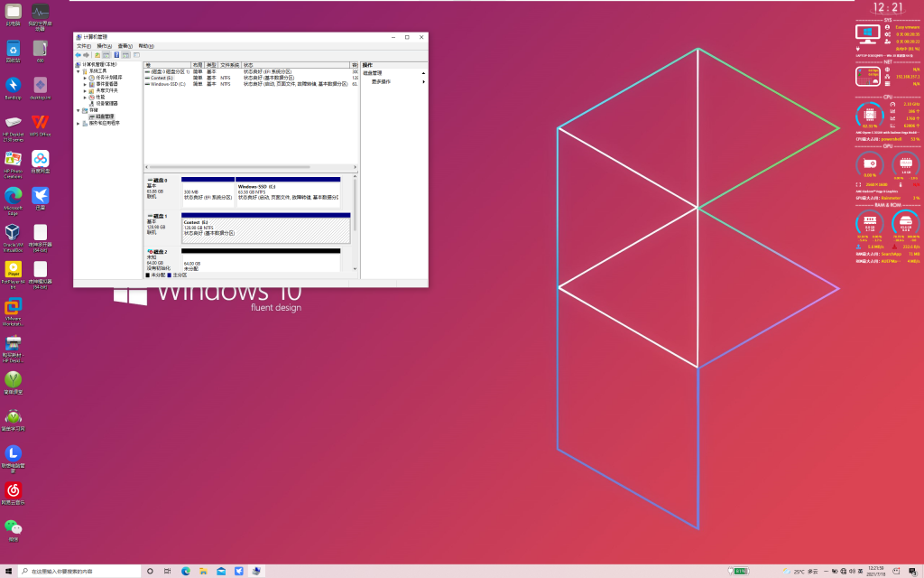924x578 pixels.
Task: Open the notification center on taskbar
Action: [912, 571]
